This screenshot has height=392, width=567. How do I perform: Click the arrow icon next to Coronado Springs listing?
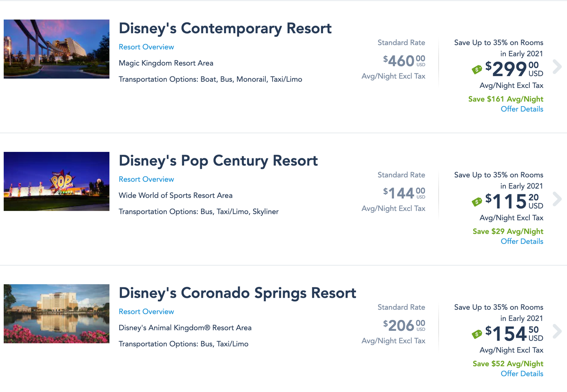click(x=558, y=332)
